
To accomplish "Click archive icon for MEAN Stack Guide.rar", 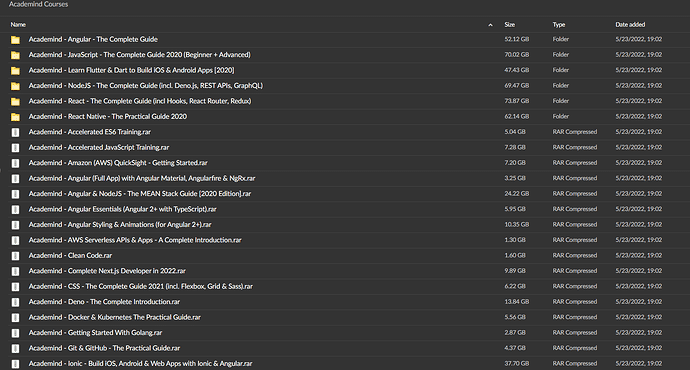I will tap(15, 194).
